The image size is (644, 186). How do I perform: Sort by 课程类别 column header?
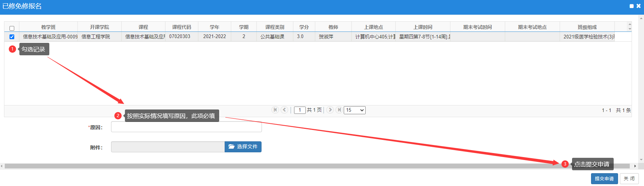pos(275,27)
